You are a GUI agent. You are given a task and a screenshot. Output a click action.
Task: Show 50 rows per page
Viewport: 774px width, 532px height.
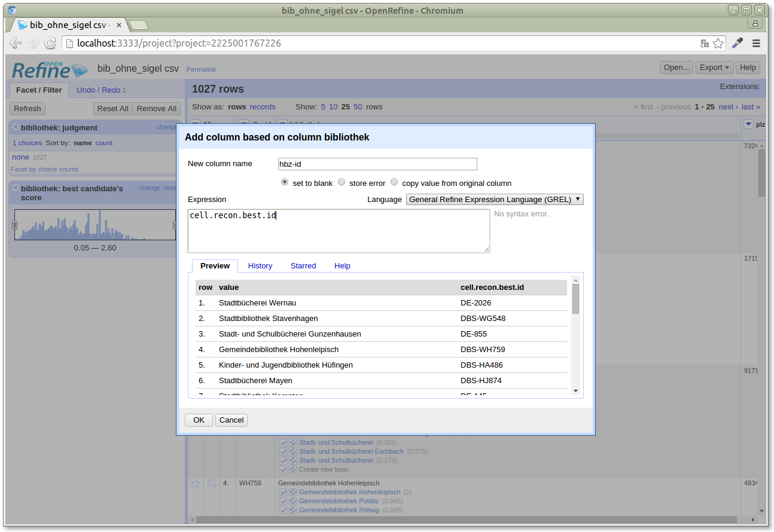tap(358, 107)
